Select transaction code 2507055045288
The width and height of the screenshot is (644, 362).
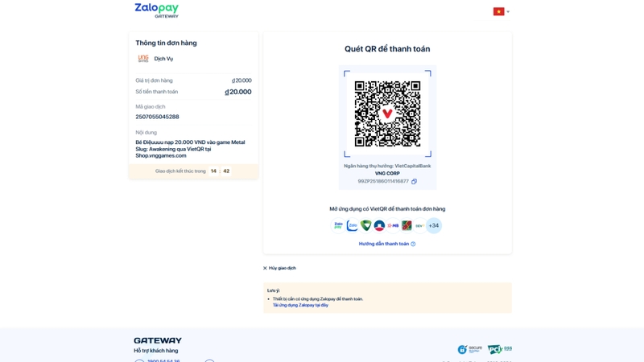pyautogui.click(x=157, y=117)
